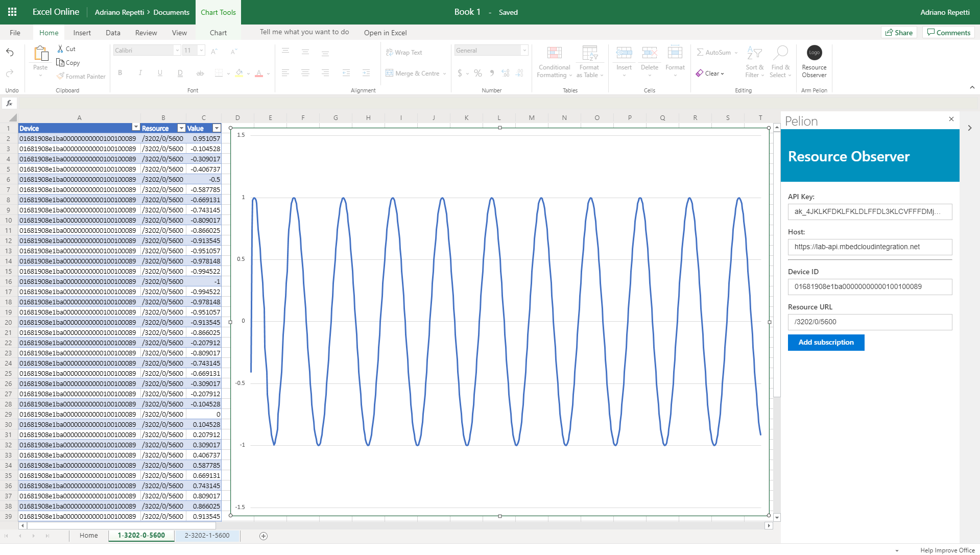Apply font colour red A
This screenshot has height=555, width=980.
pyautogui.click(x=259, y=73)
